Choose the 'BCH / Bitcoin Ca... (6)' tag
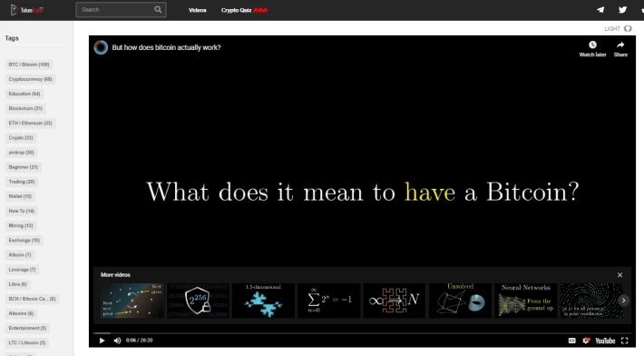 coord(32,299)
